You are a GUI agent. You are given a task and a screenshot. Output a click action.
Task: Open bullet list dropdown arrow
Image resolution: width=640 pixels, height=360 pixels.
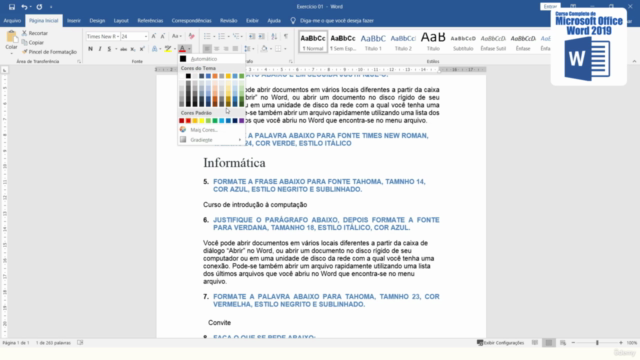pos(214,36)
